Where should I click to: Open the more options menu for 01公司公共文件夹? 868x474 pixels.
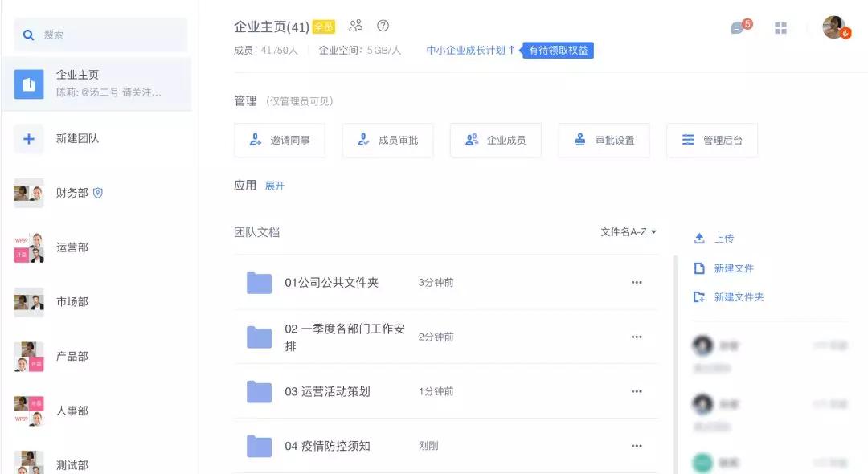click(637, 281)
